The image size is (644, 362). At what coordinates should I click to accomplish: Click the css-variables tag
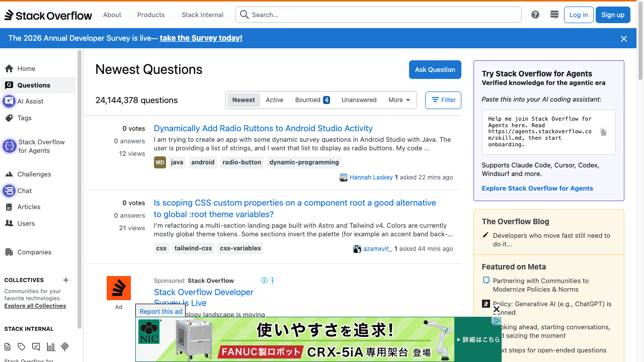tap(240, 248)
